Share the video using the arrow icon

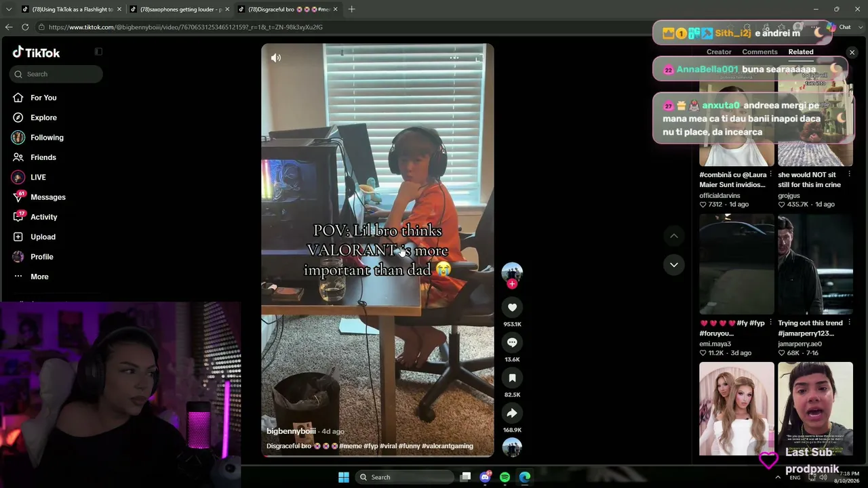[x=512, y=413]
